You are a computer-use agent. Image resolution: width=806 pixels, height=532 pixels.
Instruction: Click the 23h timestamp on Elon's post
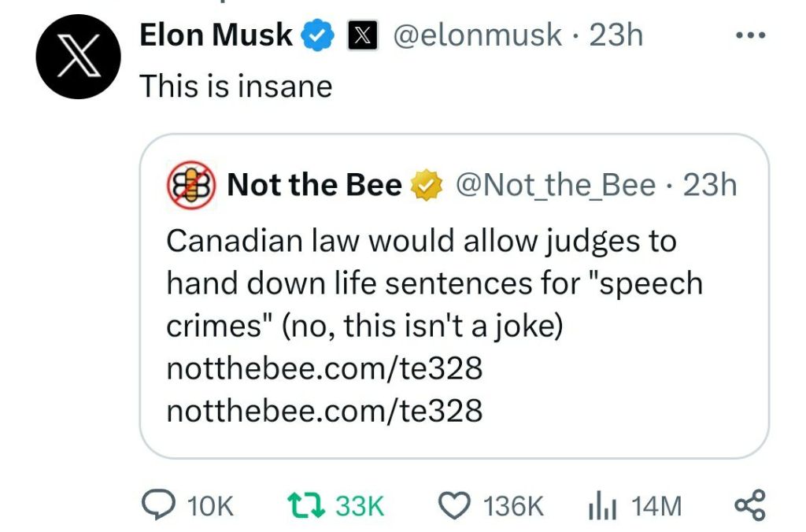[616, 35]
